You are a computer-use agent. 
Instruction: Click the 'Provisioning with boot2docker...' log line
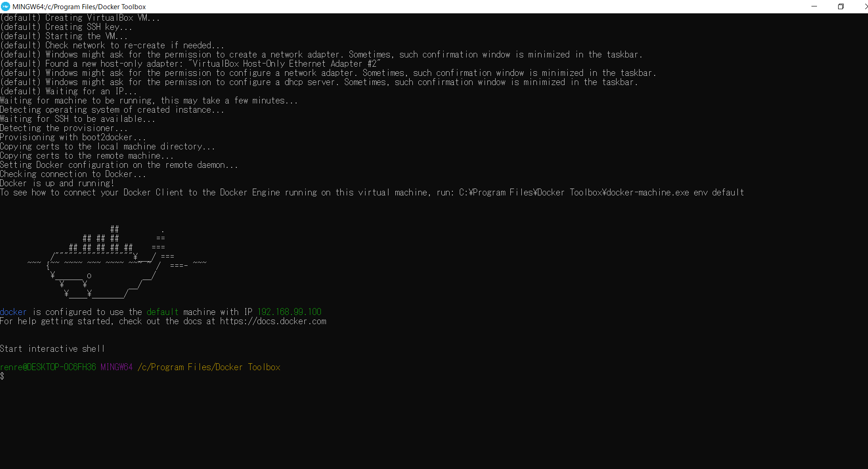pyautogui.click(x=73, y=137)
